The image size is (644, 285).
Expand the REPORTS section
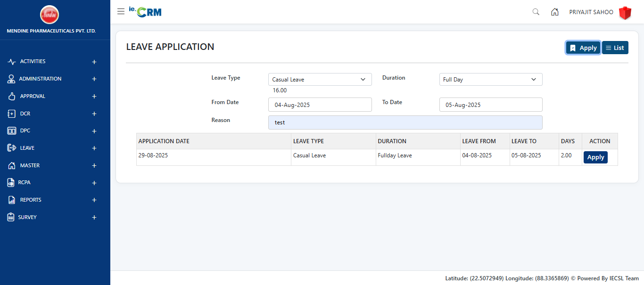[x=31, y=200]
